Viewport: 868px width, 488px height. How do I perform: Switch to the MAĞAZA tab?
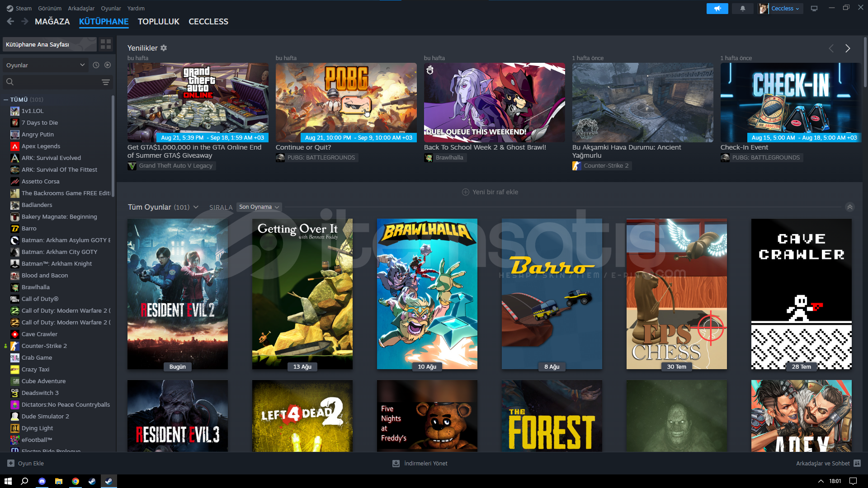click(x=52, y=21)
